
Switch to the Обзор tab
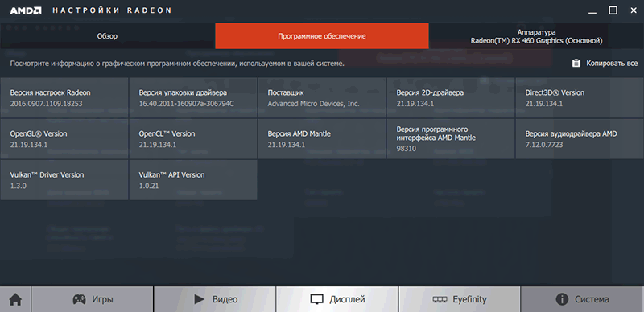107,36
